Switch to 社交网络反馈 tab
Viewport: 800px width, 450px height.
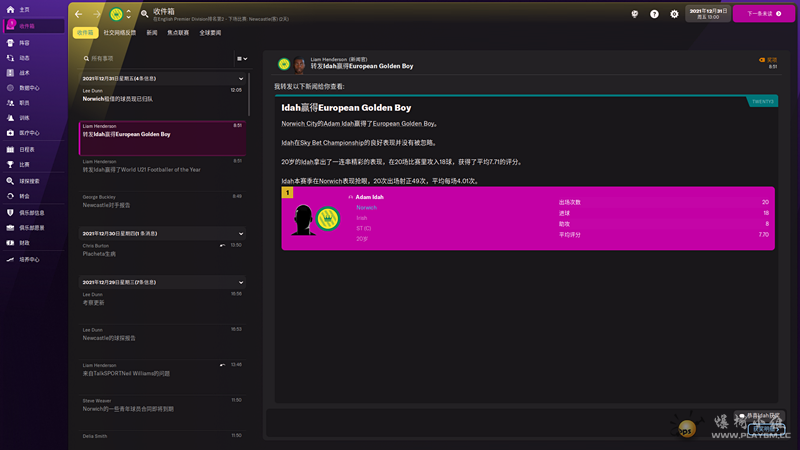click(x=120, y=33)
